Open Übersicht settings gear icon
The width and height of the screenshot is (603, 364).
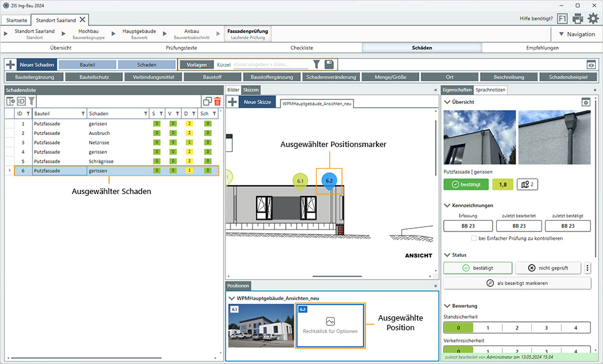tap(585, 102)
